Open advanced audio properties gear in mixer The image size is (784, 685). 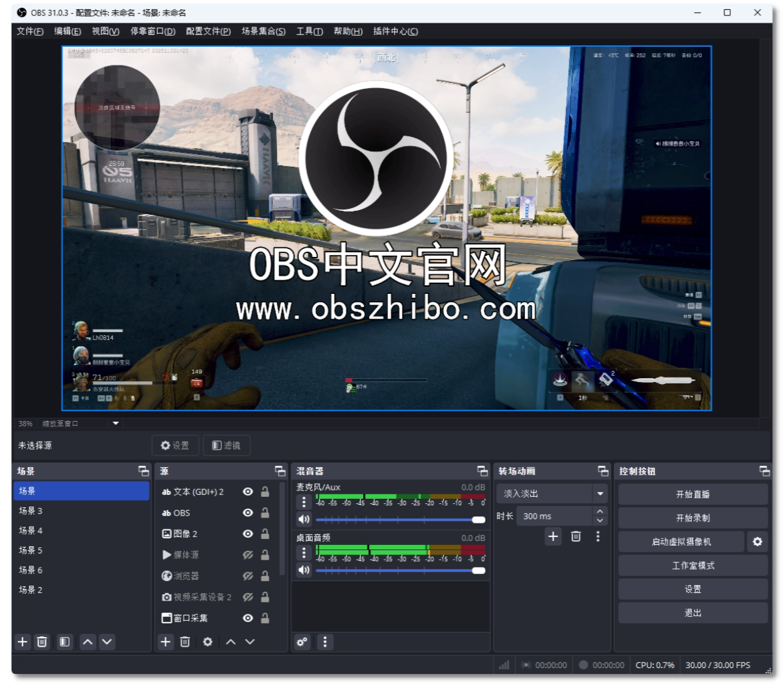click(301, 642)
